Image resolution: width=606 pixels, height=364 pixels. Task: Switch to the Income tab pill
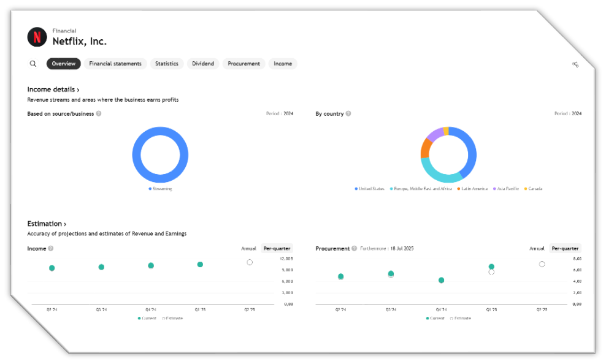pos(283,64)
